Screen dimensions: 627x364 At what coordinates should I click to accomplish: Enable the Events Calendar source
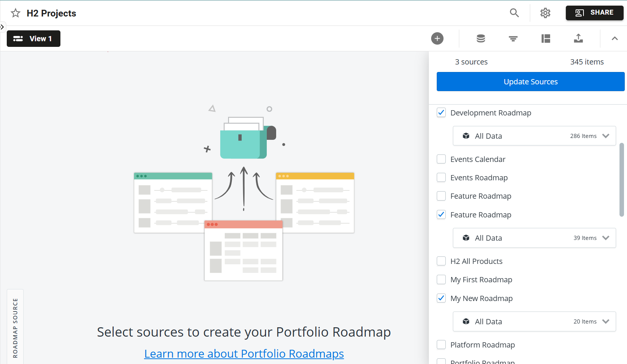(441, 159)
